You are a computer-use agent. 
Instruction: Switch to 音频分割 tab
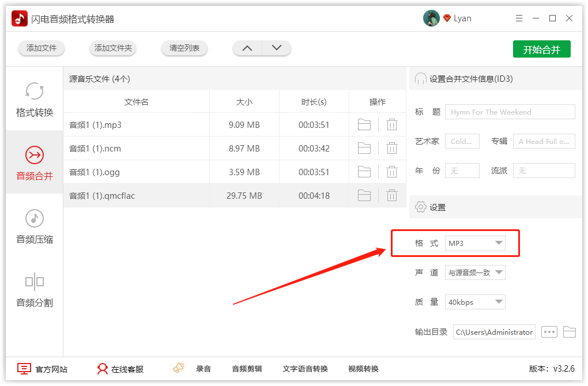point(35,289)
